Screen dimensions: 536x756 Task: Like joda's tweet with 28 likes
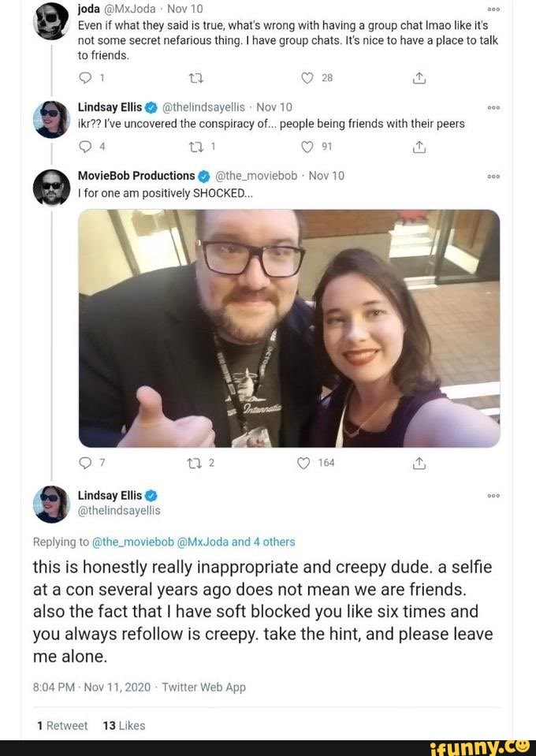(308, 78)
